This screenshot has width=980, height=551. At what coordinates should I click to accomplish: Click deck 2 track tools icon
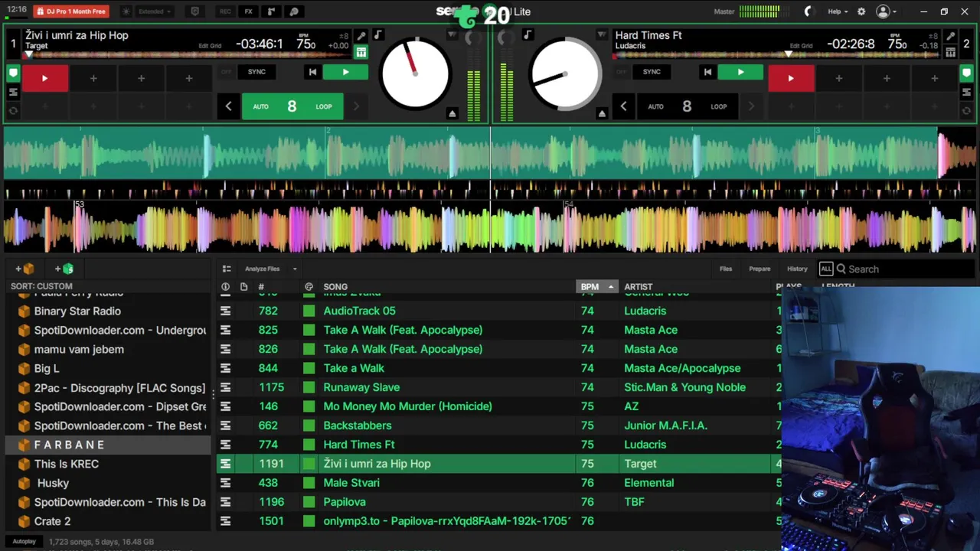click(x=950, y=36)
